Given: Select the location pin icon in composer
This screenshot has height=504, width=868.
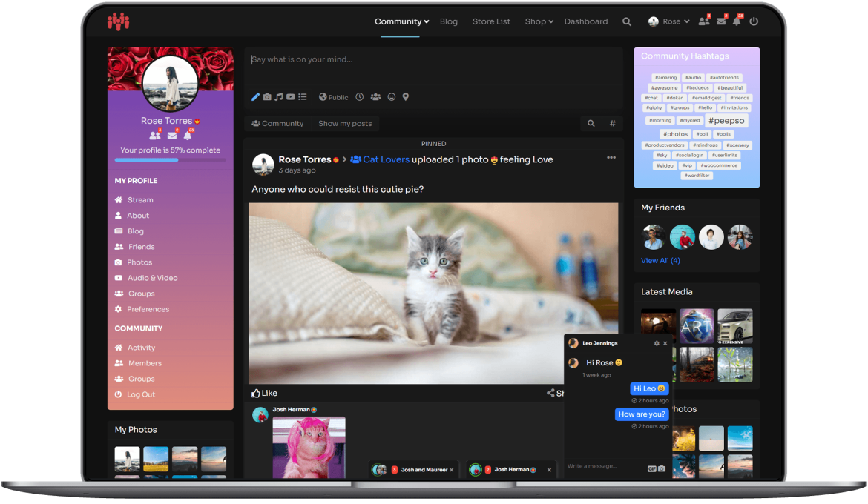Looking at the screenshot, I should [x=406, y=97].
